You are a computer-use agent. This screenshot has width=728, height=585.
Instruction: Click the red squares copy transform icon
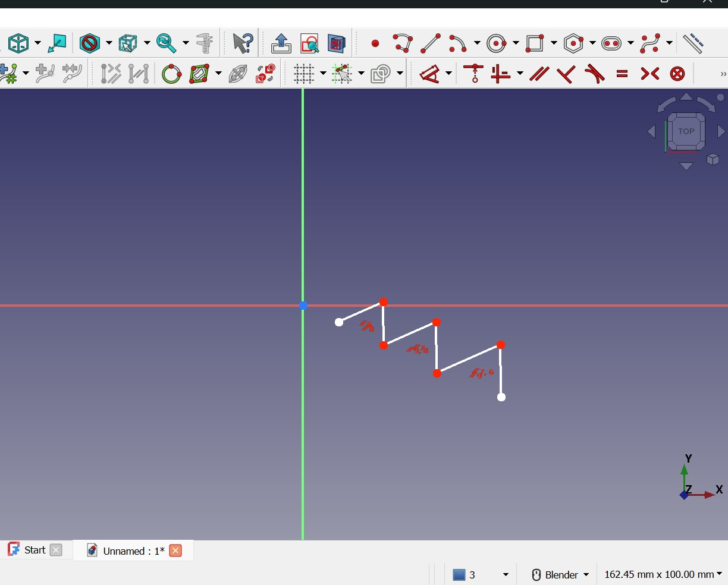point(265,74)
